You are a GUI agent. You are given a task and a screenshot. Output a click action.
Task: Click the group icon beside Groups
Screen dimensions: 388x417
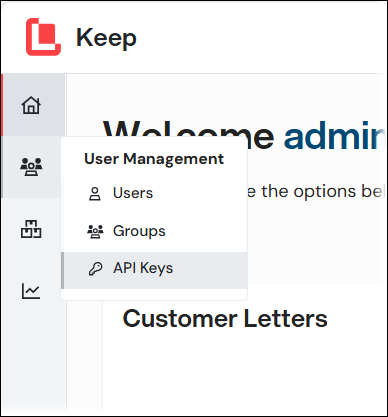tap(95, 232)
